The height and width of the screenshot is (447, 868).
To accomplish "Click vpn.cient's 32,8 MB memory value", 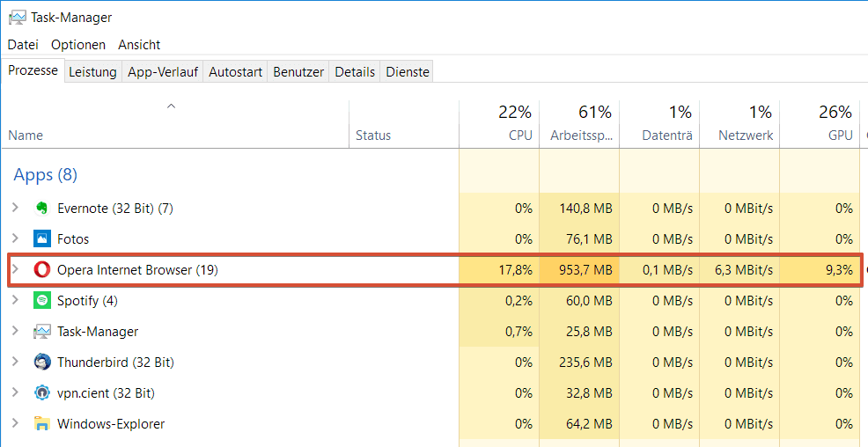I will pos(587,393).
